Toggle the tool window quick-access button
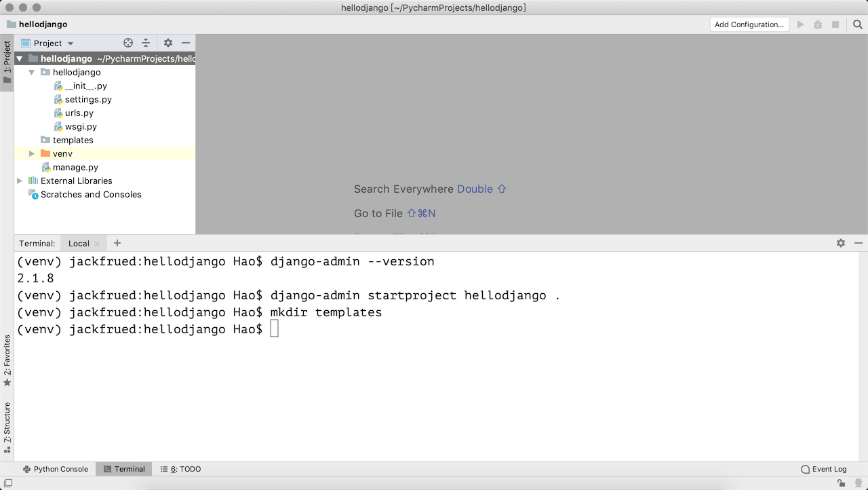 click(x=8, y=483)
